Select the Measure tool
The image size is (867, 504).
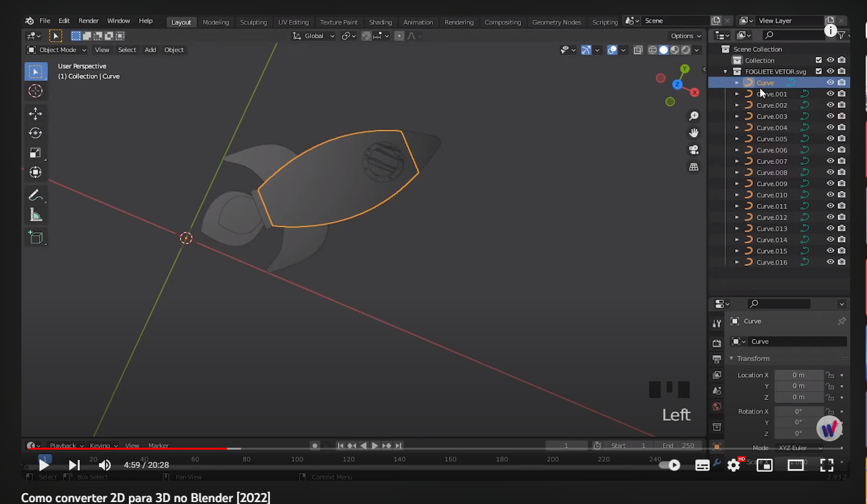(x=36, y=215)
